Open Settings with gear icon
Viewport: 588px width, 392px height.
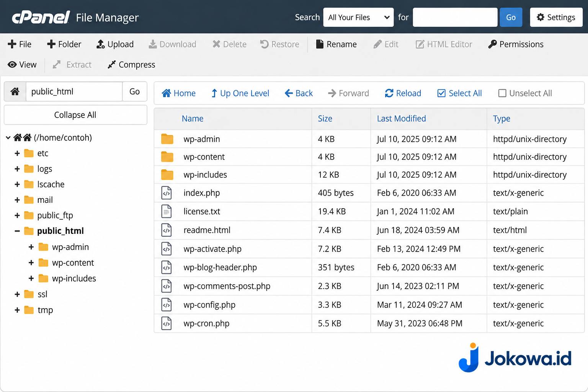pyautogui.click(x=556, y=17)
